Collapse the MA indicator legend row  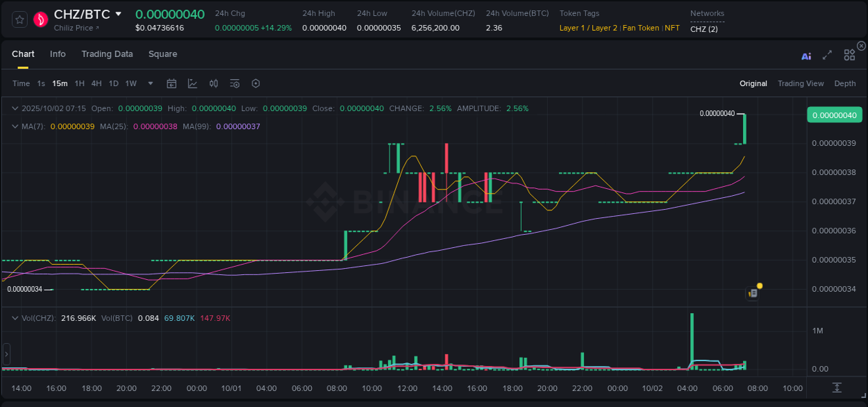click(15, 126)
